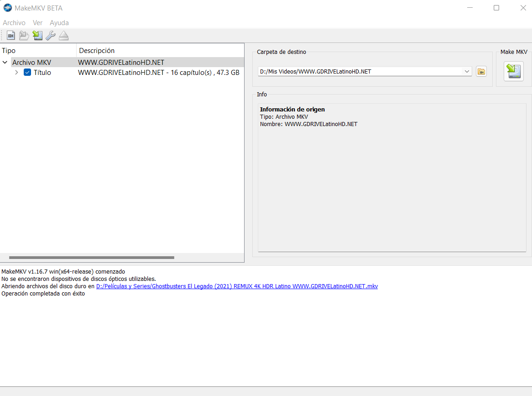The height and width of the screenshot is (396, 532).
Task: Click the 'Operación completada con éxito' log line
Action: click(x=43, y=293)
